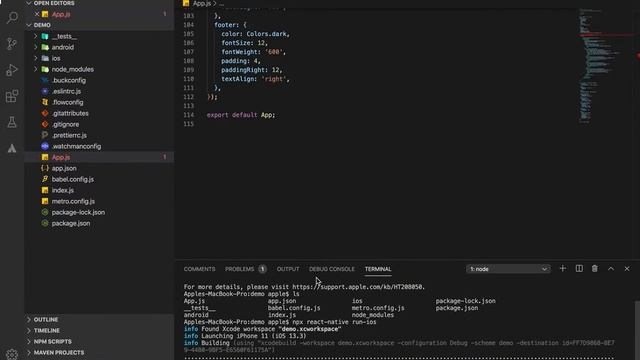Open the triangle icon view in activity bar

pyautogui.click(x=12, y=148)
